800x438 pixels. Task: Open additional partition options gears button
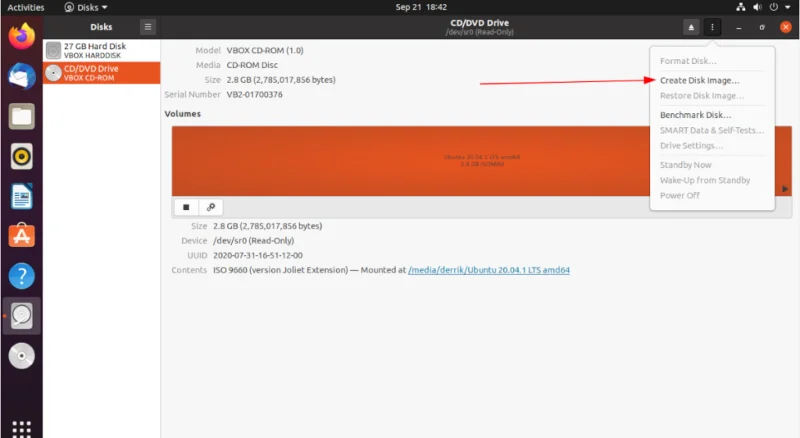tap(211, 207)
